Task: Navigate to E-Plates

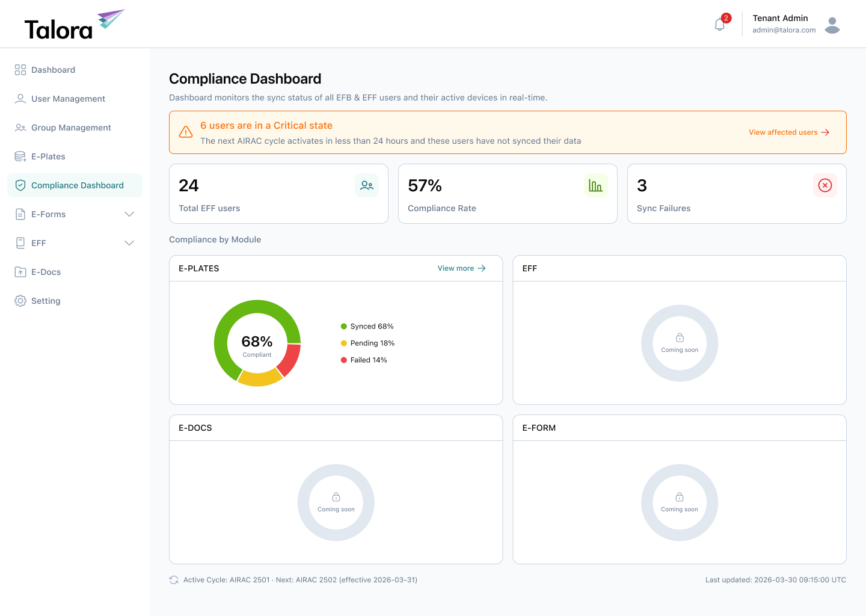Action: click(75, 156)
